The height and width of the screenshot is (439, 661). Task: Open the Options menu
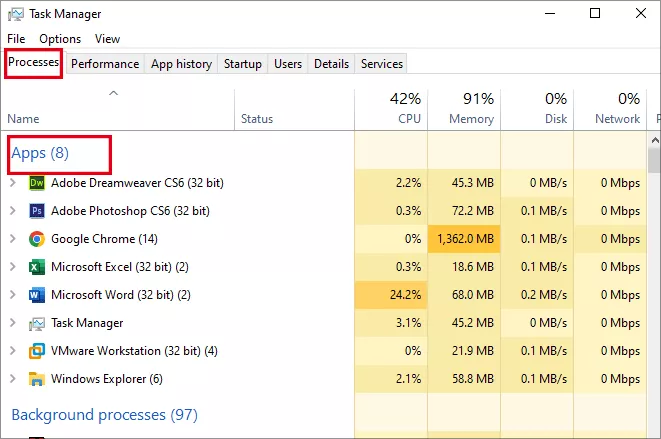pos(60,39)
